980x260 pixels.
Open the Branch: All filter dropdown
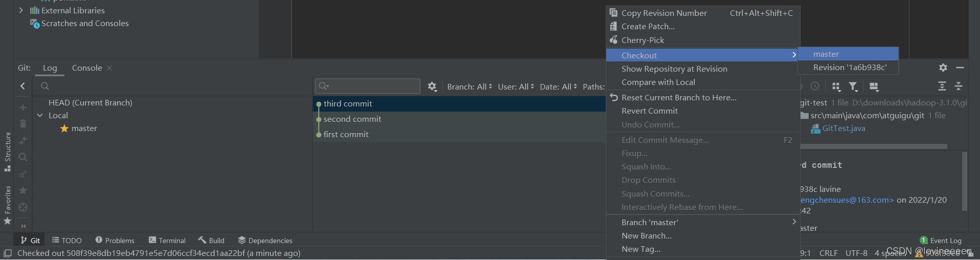point(469,86)
